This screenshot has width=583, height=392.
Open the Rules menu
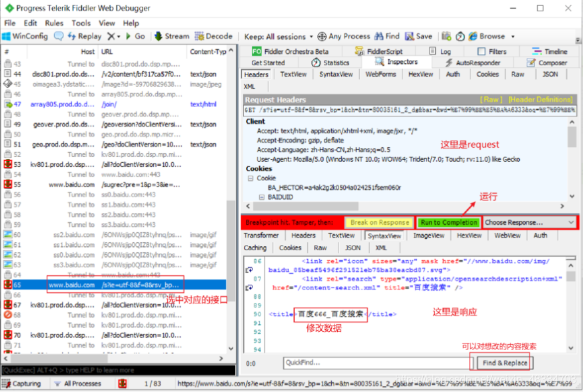54,23
